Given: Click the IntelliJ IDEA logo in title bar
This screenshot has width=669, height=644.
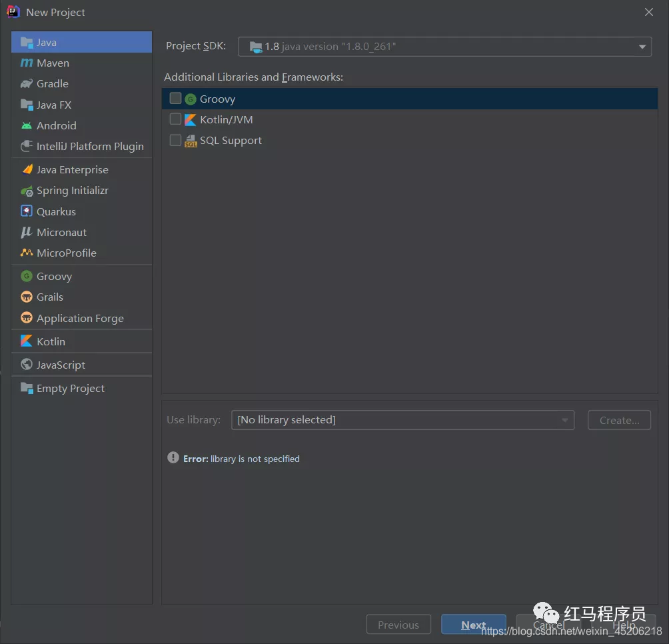Looking at the screenshot, I should point(13,12).
